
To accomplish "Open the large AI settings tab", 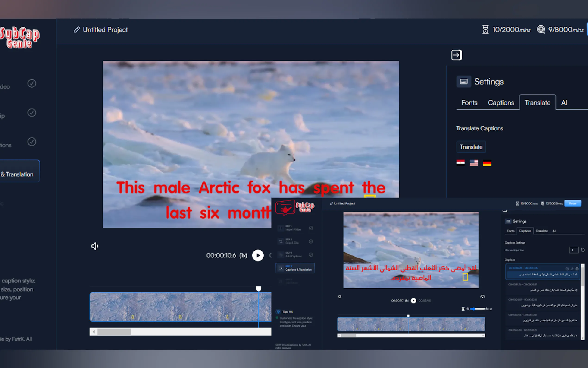I will (x=564, y=103).
